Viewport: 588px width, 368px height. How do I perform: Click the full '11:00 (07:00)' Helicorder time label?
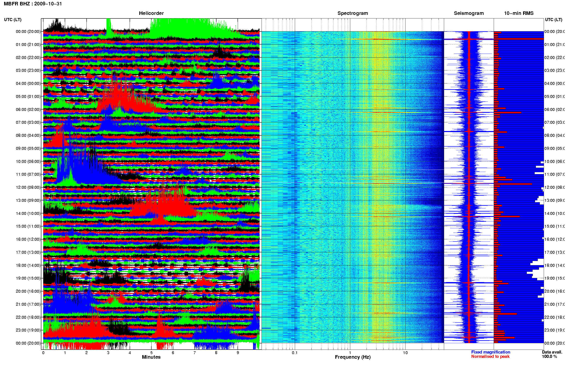[28, 174]
